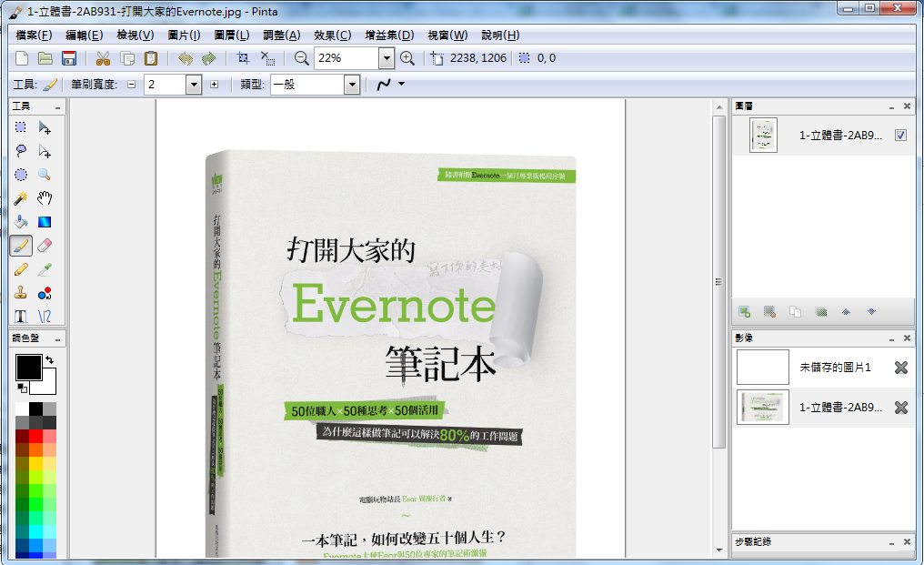924x565 pixels.
Task: Expand the 類型 brush type dropdown
Action: (352, 85)
